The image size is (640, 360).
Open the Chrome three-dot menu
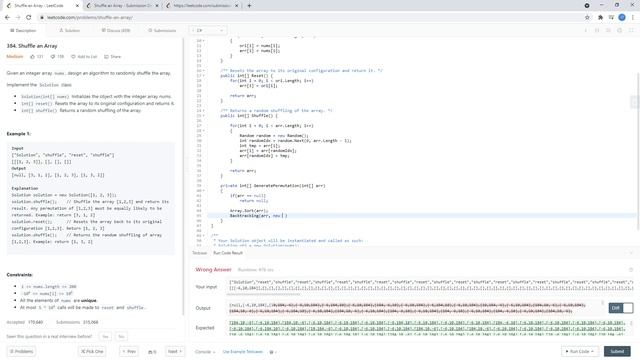click(633, 18)
